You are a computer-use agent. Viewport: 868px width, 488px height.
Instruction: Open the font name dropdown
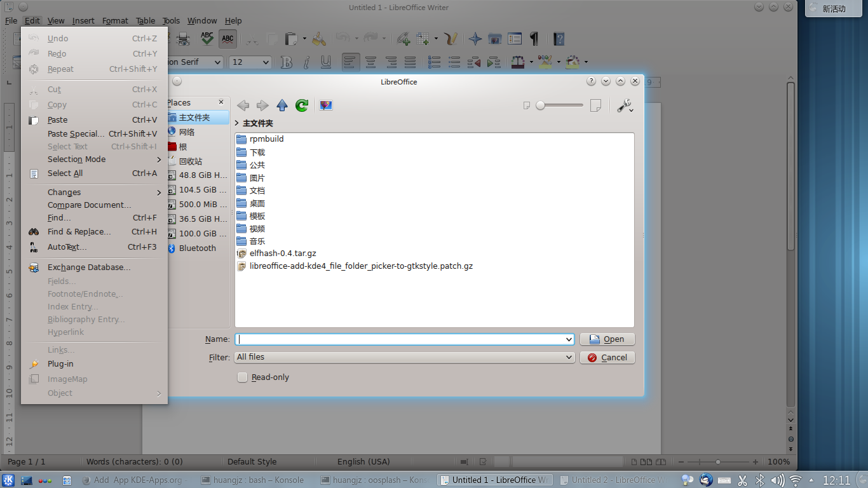[x=217, y=62]
